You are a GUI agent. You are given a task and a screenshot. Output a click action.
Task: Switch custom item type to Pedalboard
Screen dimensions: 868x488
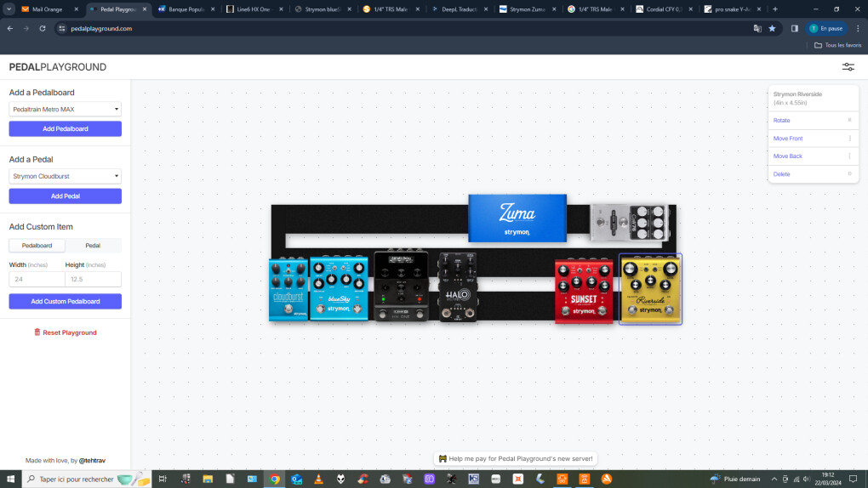pos(37,245)
